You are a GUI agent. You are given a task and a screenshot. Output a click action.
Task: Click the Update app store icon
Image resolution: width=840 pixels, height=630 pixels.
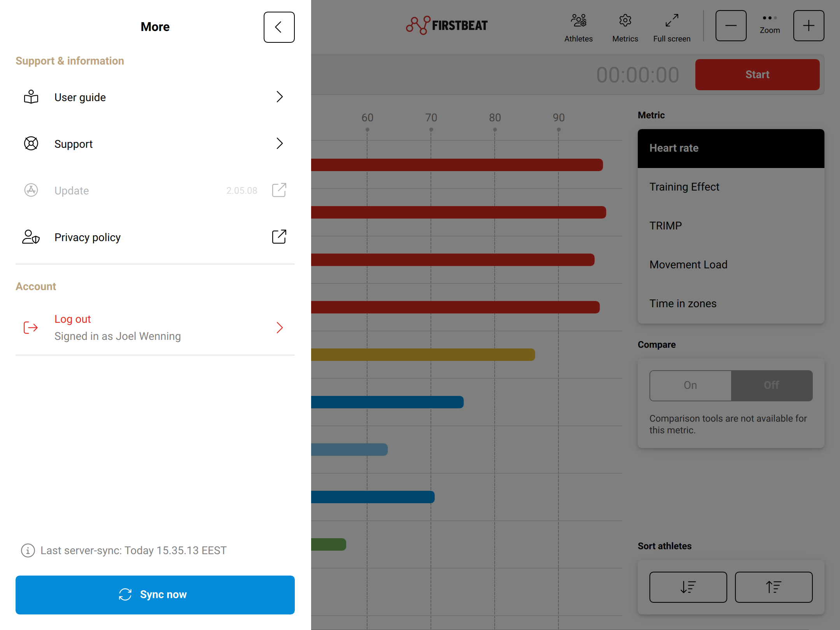point(31,190)
